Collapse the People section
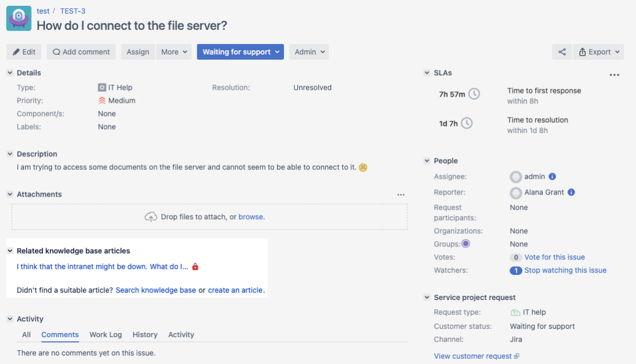Screen dimensions: 636x364 [x=427, y=161]
